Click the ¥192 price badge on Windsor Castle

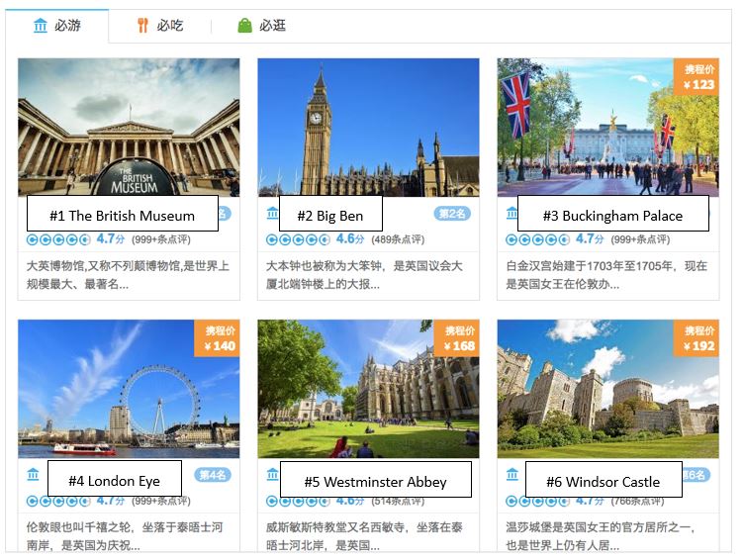tap(697, 338)
